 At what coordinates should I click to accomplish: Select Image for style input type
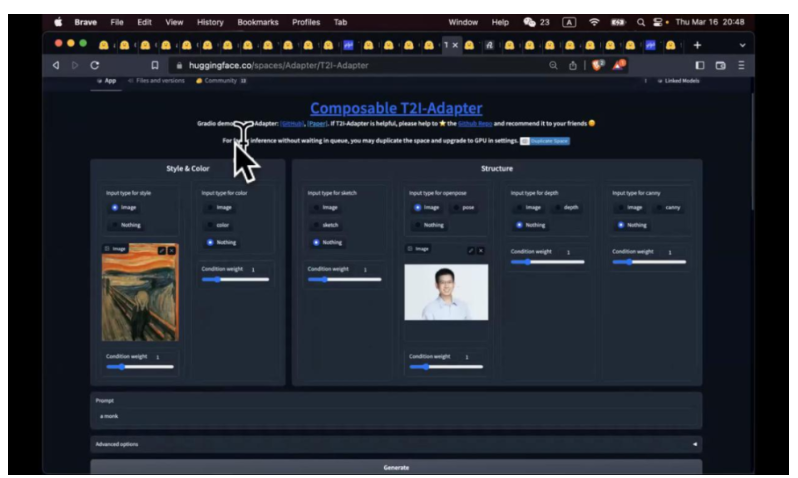tap(124, 207)
